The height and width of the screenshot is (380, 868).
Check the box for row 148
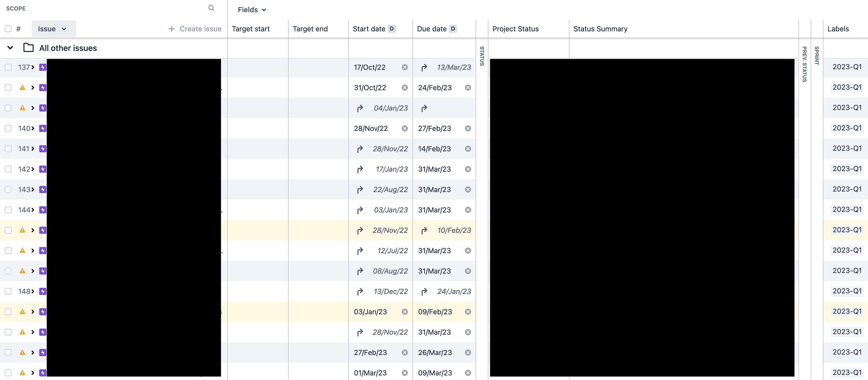pos(8,291)
